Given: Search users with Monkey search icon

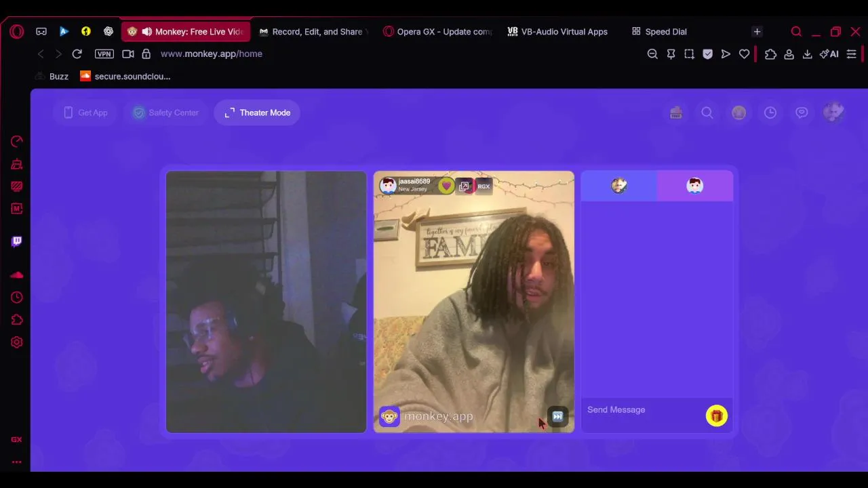Looking at the screenshot, I should [x=707, y=113].
